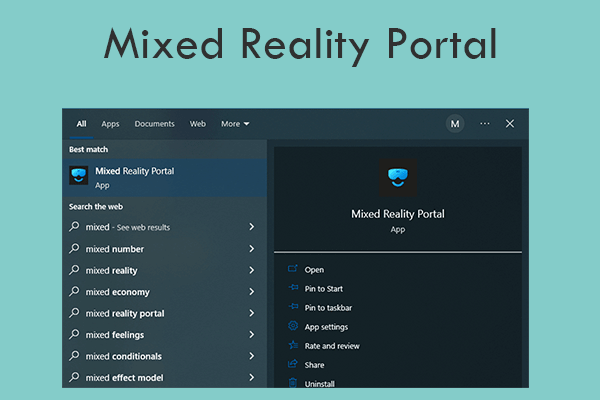Select 'mixed reality portal' web suggestion

tap(125, 313)
